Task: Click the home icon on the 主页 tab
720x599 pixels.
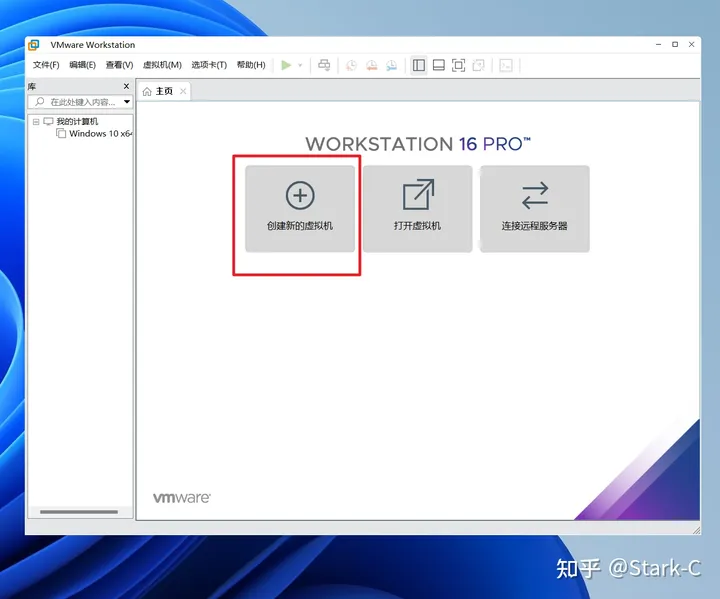Action: pyautogui.click(x=147, y=91)
